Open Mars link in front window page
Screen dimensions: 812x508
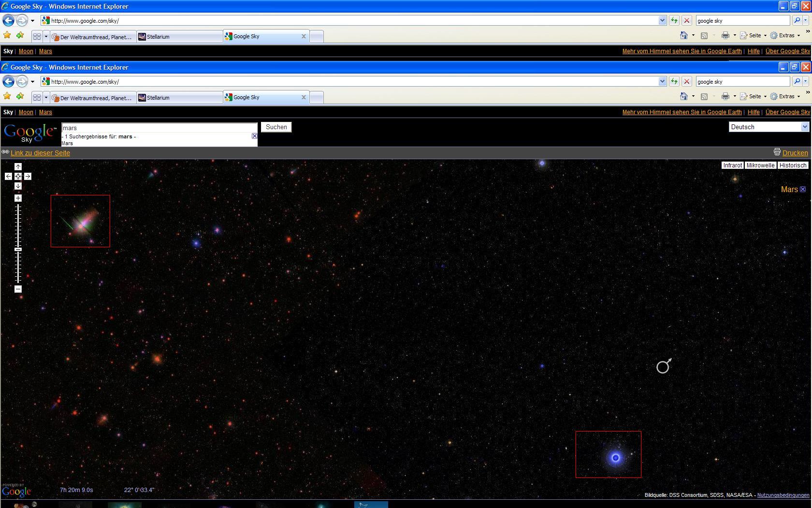pyautogui.click(x=45, y=112)
